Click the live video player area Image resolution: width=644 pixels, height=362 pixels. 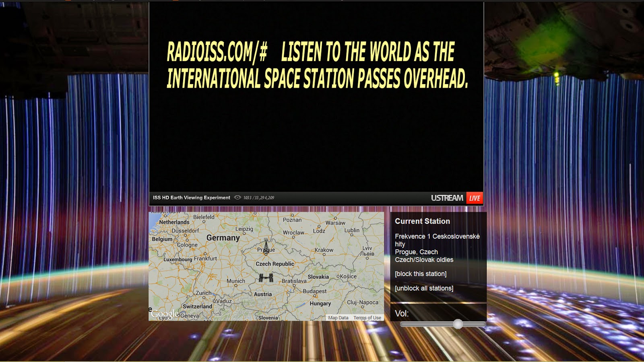[316, 97]
